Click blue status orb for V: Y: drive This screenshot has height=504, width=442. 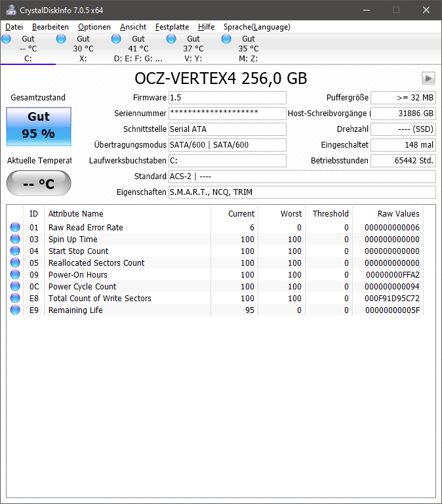(171, 39)
